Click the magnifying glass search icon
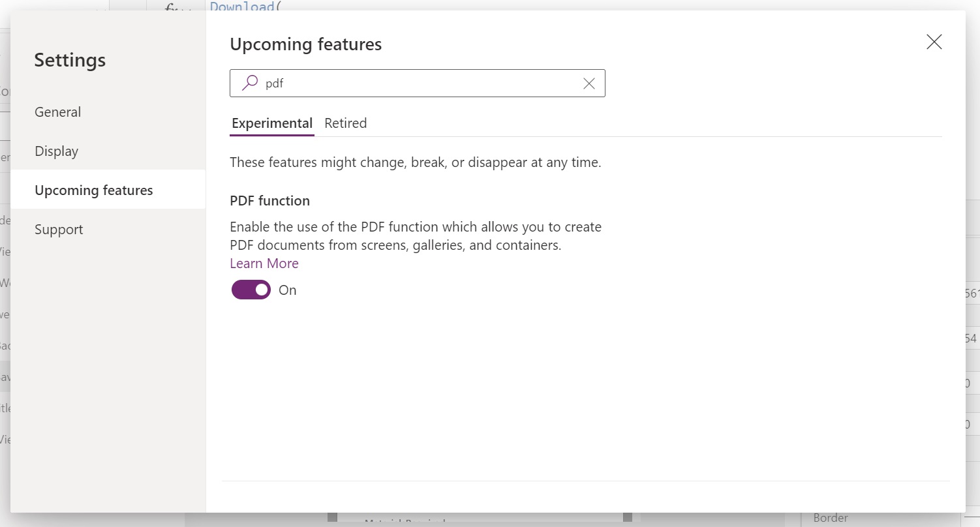This screenshot has height=527, width=980. coord(249,83)
